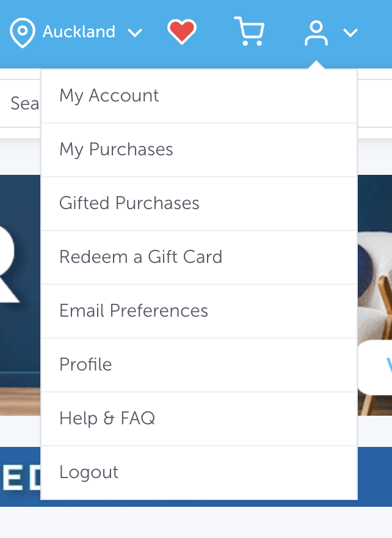Open Help & FAQ
Image resolution: width=392 pixels, height=538 pixels.
107,418
